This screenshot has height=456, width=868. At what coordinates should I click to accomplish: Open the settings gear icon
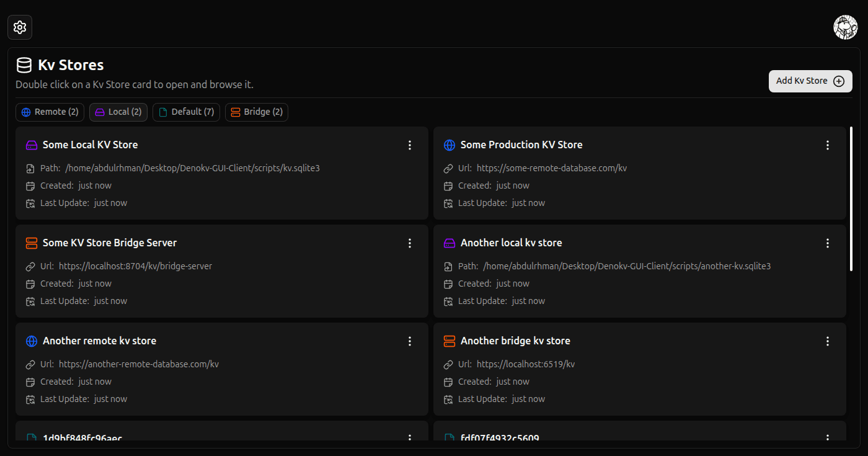click(x=20, y=27)
